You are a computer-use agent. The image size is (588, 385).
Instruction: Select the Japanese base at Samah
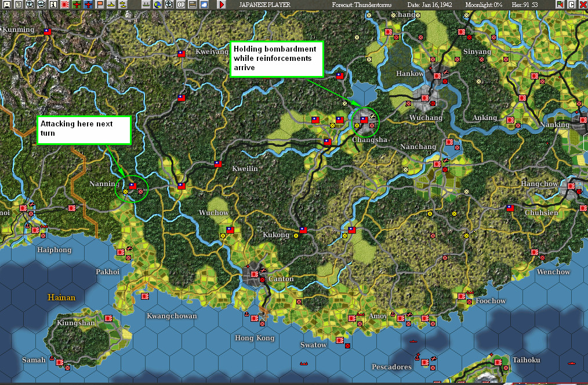(x=60, y=362)
